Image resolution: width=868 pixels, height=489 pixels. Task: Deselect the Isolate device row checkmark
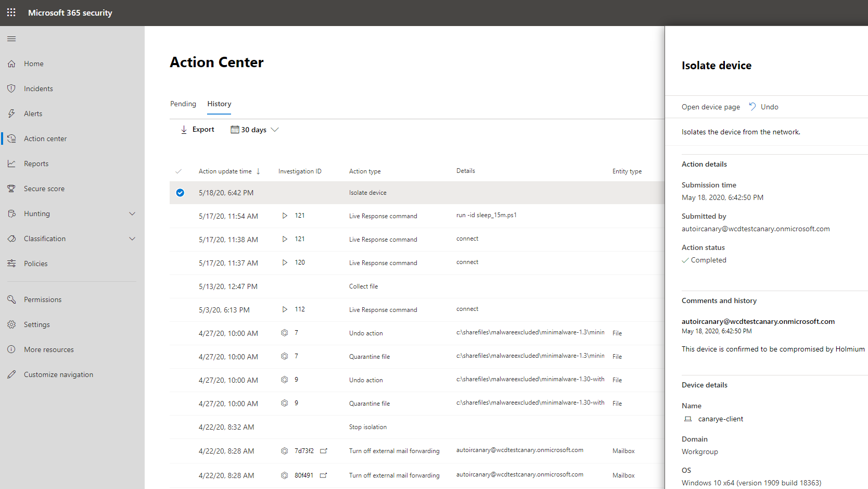click(180, 193)
